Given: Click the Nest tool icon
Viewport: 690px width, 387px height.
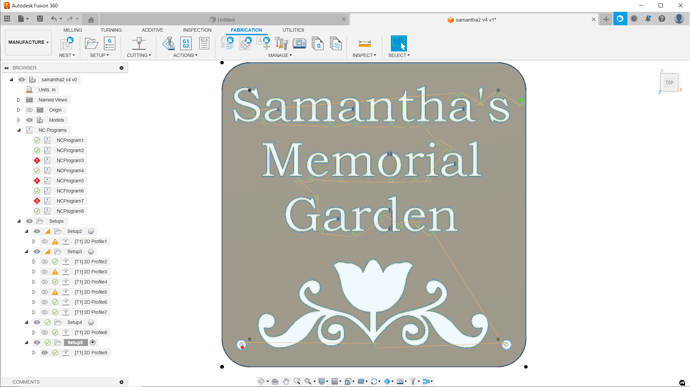Looking at the screenshot, I should pos(67,43).
